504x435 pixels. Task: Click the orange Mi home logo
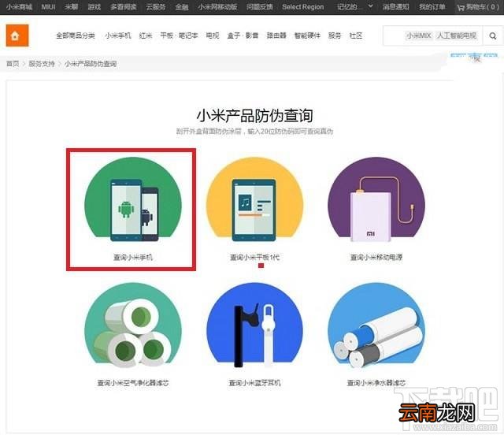point(17,35)
